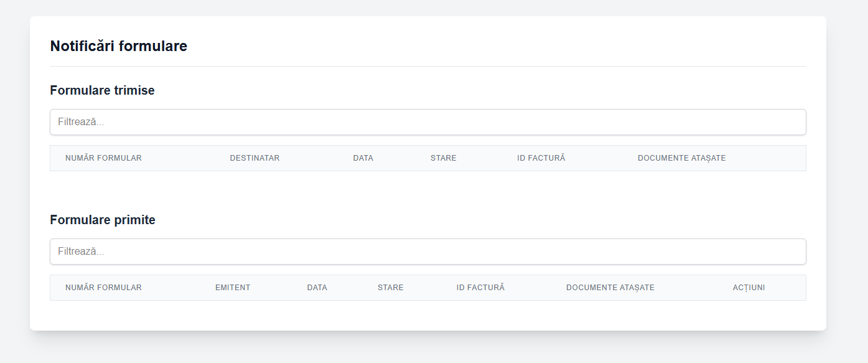
Task: Click the Acțiuni column header
Action: click(749, 288)
